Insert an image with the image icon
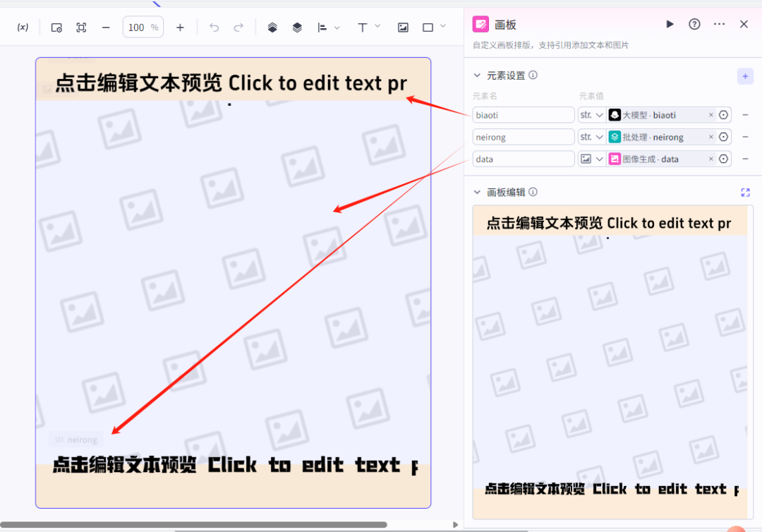The image size is (762, 532). pyautogui.click(x=403, y=28)
